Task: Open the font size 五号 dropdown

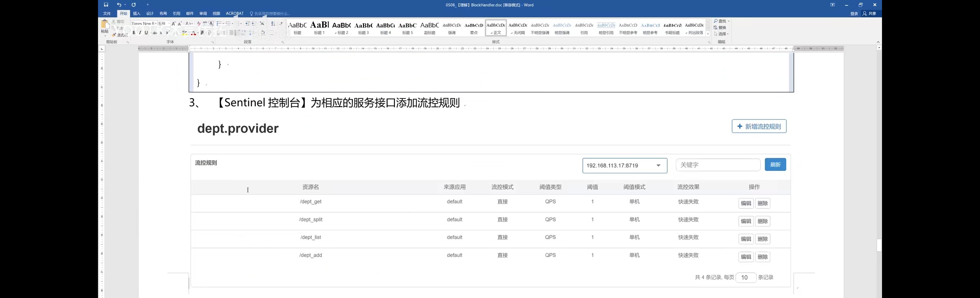Action: click(169, 24)
